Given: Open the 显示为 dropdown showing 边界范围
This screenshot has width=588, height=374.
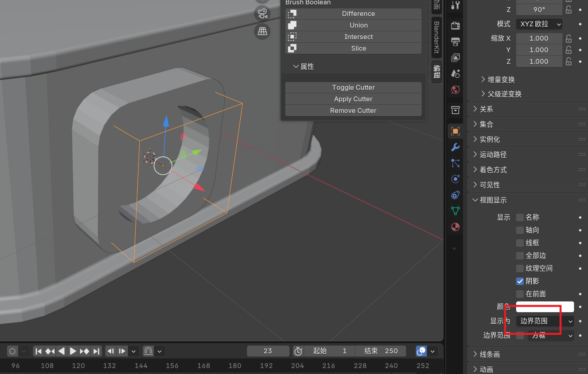Looking at the screenshot, I should [x=545, y=321].
